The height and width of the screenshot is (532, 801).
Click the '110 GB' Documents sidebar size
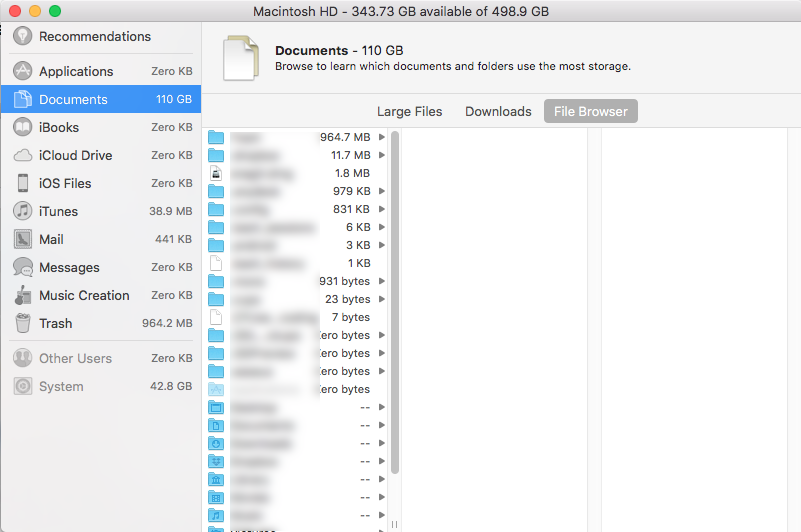[174, 99]
